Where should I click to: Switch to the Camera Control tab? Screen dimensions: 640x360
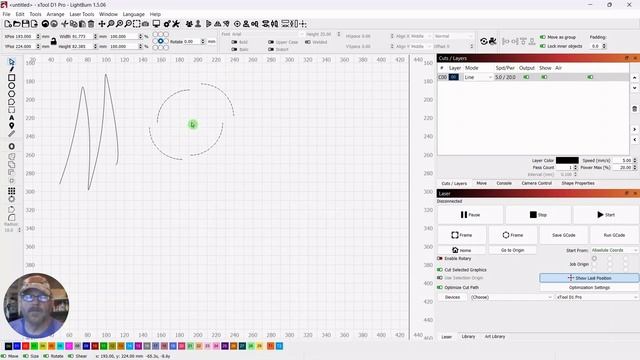536,183
